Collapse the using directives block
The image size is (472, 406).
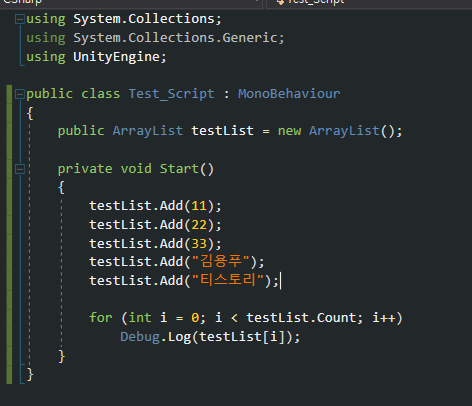(x=20, y=19)
